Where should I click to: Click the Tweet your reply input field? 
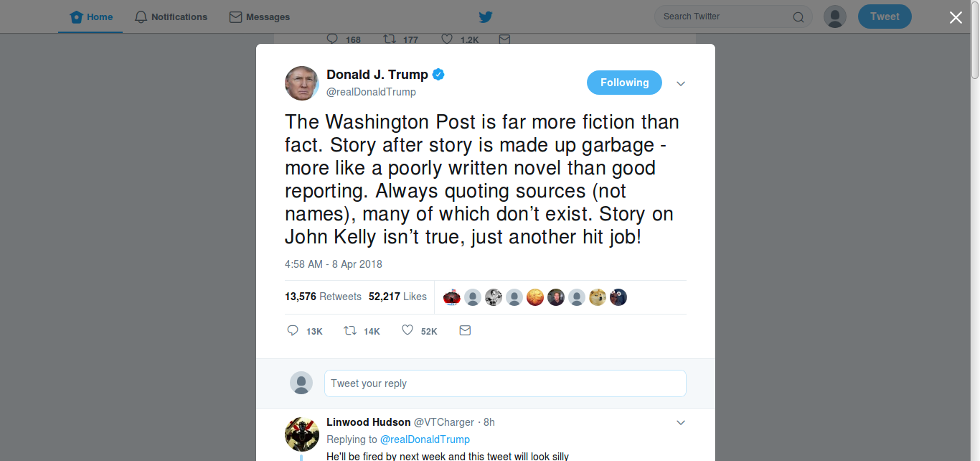[x=505, y=383]
